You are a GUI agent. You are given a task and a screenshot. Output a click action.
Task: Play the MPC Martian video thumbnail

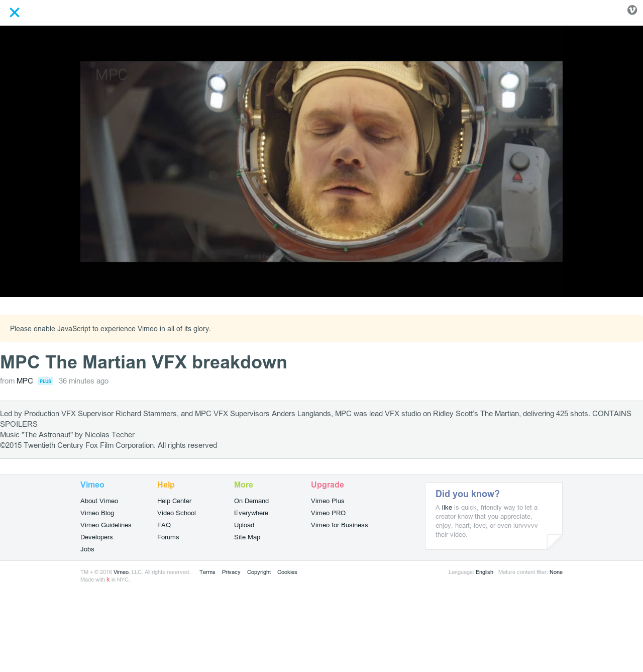321,161
